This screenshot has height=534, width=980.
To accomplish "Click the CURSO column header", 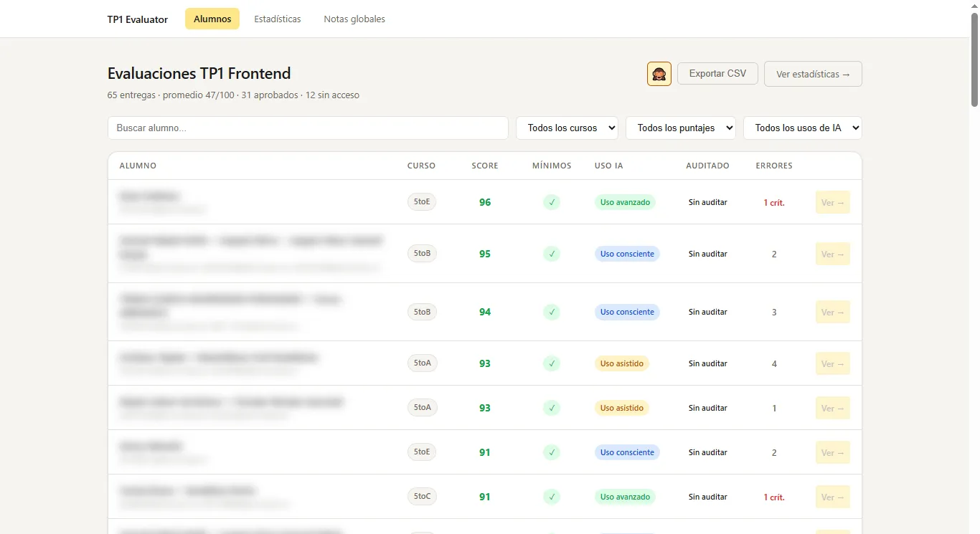I will pyautogui.click(x=421, y=166).
